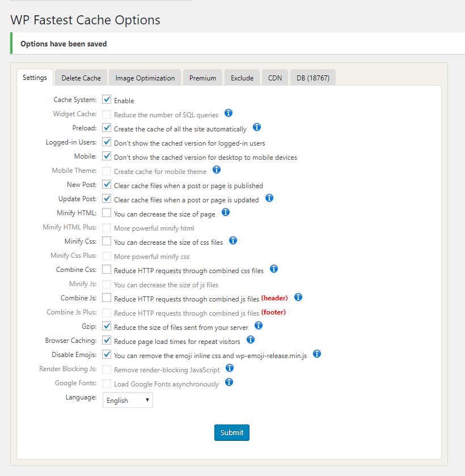Click the Submit button
The height and width of the screenshot is (476, 465).
232,432
